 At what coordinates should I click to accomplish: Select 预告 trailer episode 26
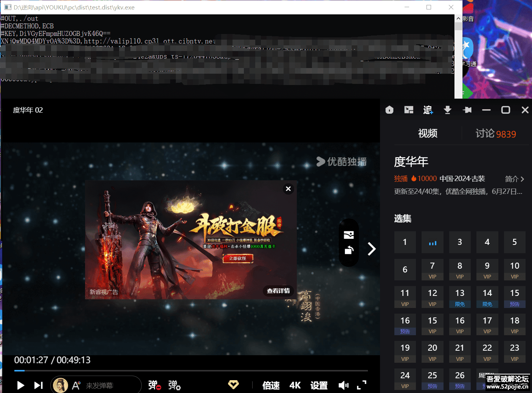point(460,379)
